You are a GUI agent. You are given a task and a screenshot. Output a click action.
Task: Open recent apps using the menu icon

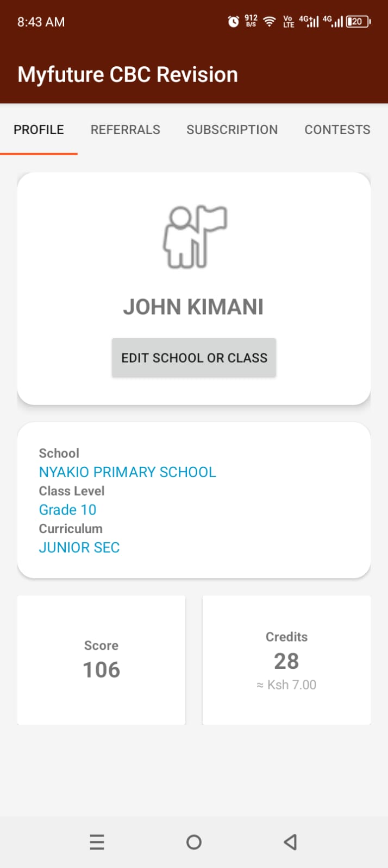tap(97, 841)
